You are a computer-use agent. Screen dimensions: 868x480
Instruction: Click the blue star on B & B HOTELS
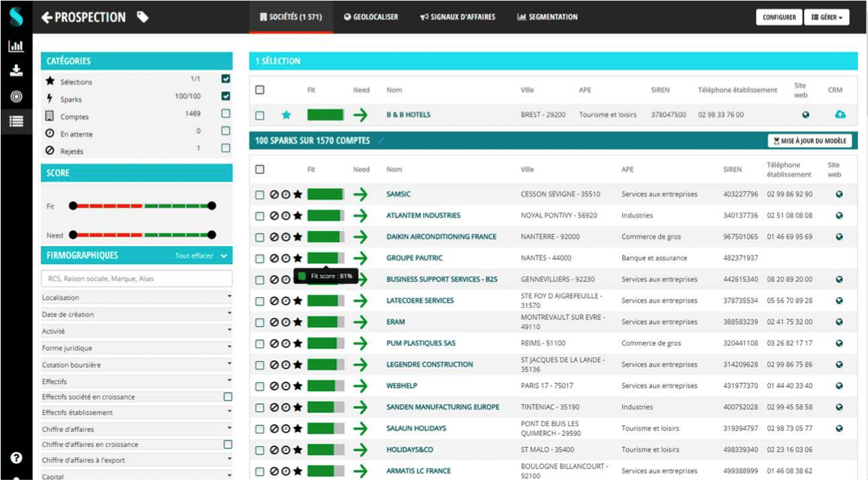click(286, 115)
